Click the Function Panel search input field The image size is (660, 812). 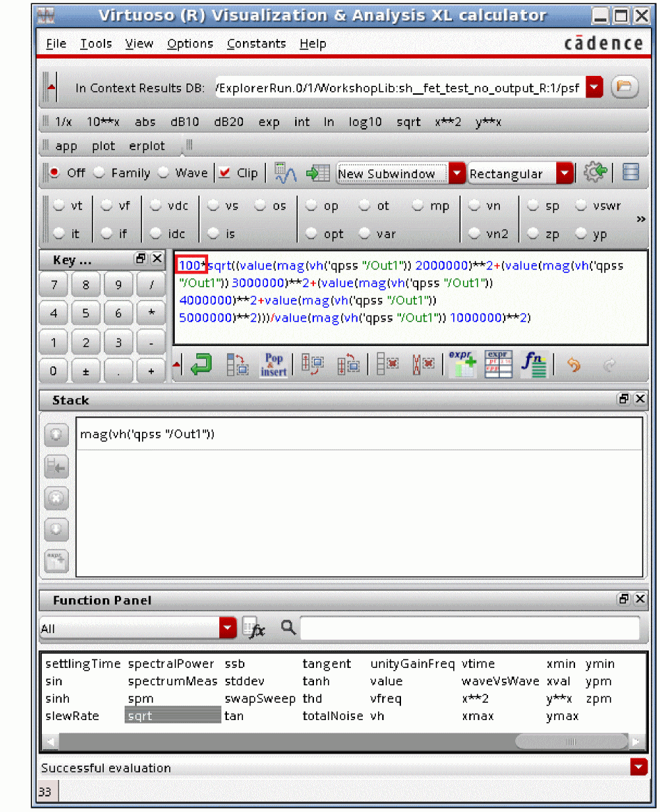470,628
